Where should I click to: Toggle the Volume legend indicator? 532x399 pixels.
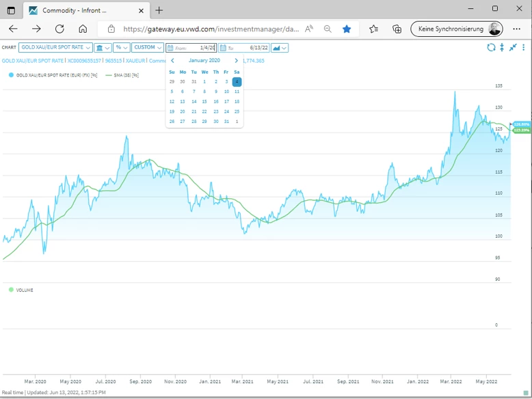coord(21,290)
